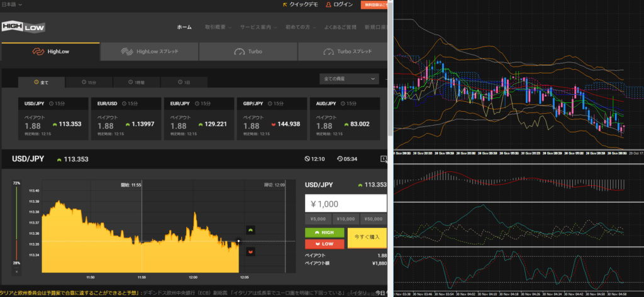Select the EUR/USD 15分 asset card
The width and height of the screenshot is (644, 297).
click(x=126, y=119)
